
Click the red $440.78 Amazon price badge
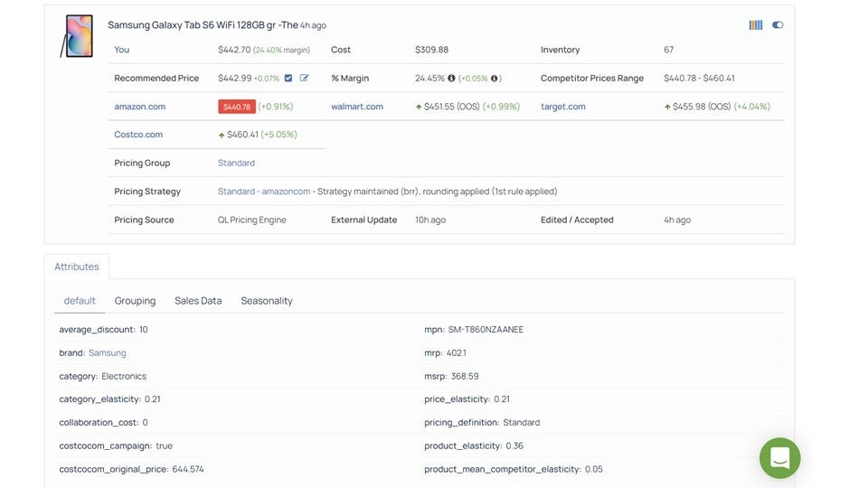click(236, 107)
